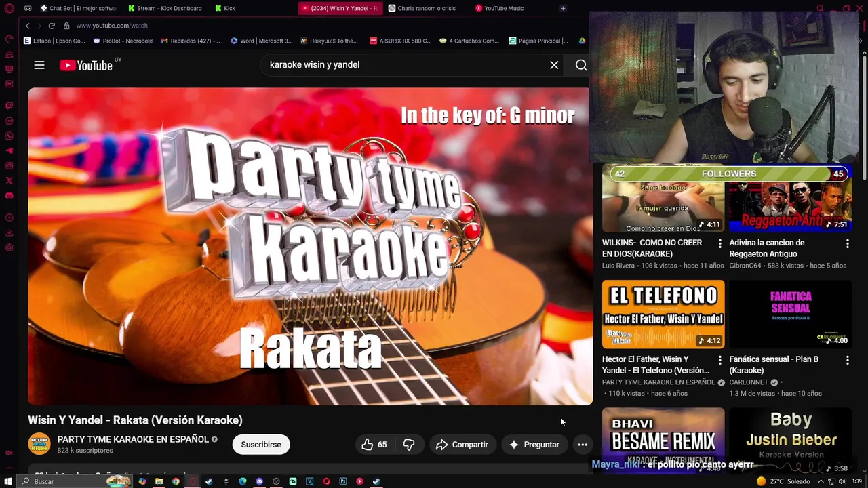The height and width of the screenshot is (488, 868).
Task: Open BHAVI Besame Remix thumbnail
Action: [x=663, y=440]
